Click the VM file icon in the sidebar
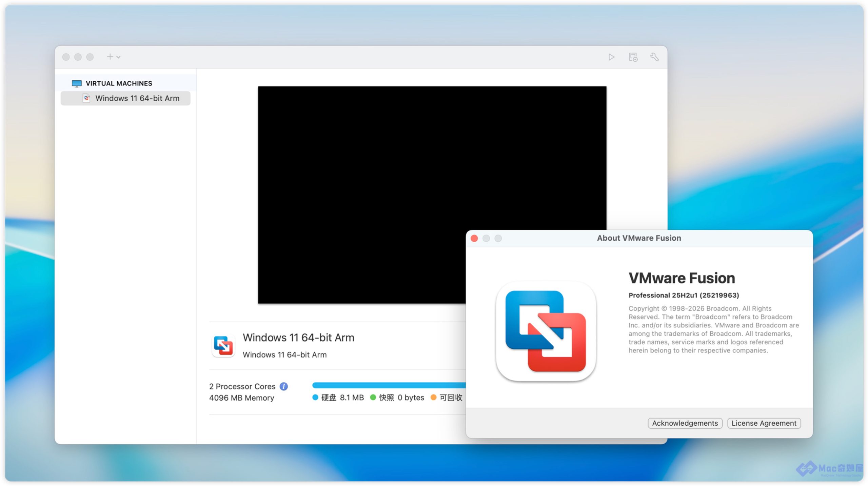 (x=86, y=98)
